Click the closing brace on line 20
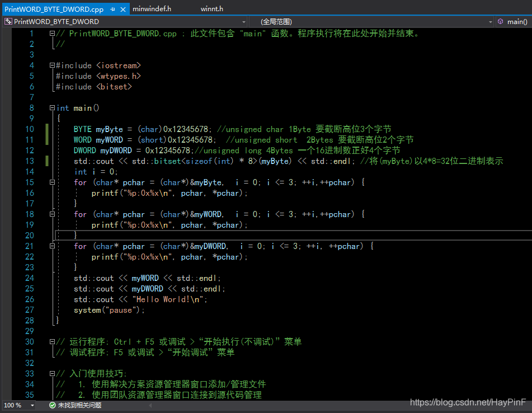Viewport: 532px width, 413px height. point(76,235)
